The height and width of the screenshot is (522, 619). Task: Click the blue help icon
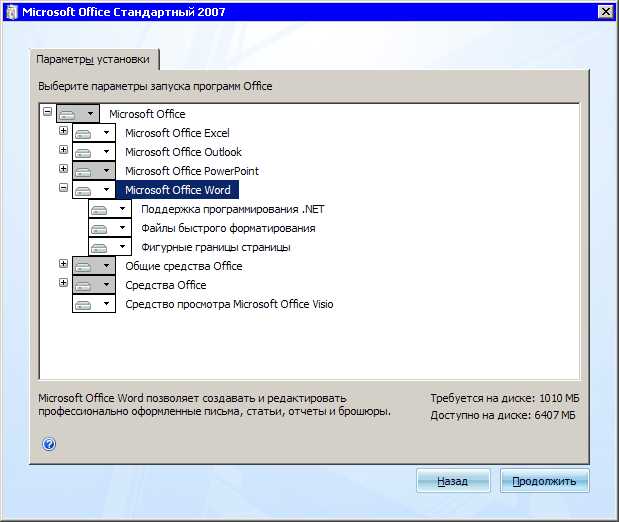tap(49, 444)
